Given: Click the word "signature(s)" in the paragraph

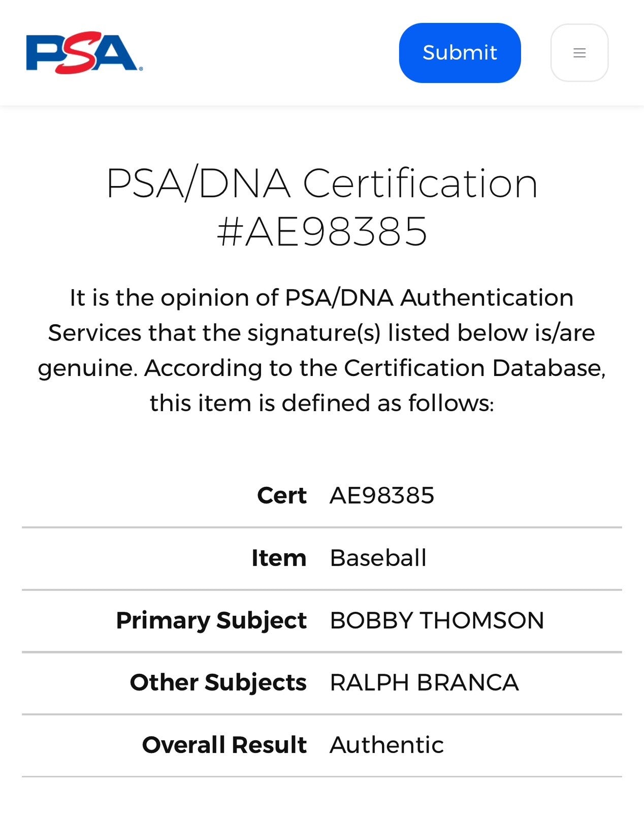Looking at the screenshot, I should (314, 333).
